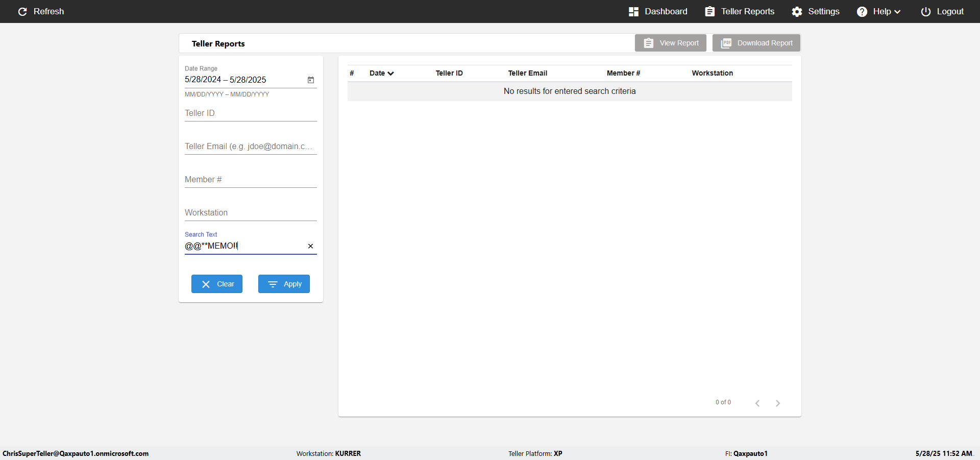Click the # column header
Screen dimensions: 980x460
coord(352,73)
